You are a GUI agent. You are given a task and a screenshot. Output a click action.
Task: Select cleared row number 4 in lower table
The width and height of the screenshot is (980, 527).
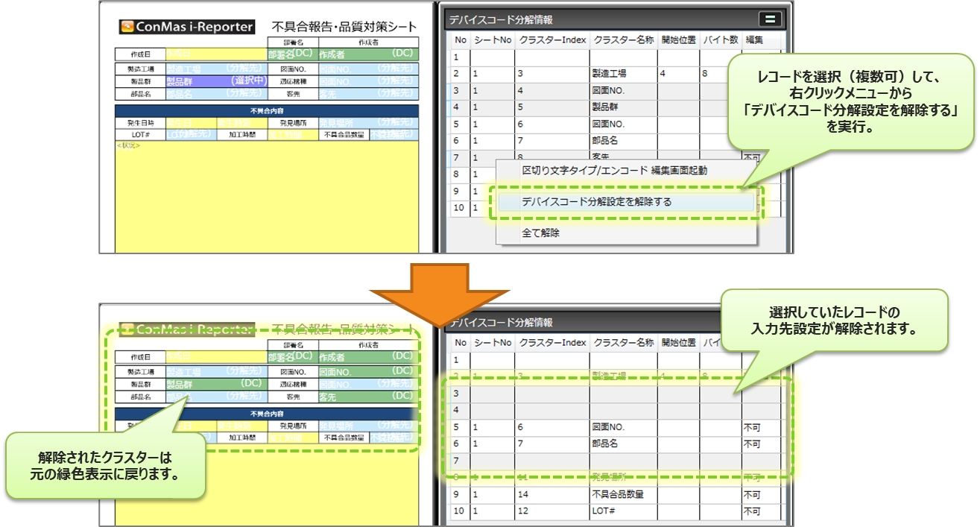pos(616,410)
